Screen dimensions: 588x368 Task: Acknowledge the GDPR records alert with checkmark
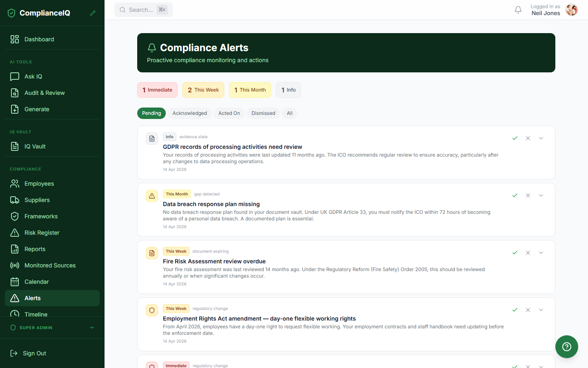tap(515, 138)
